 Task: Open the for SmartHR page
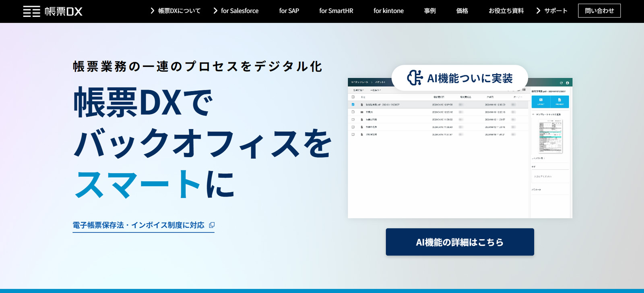336,11
